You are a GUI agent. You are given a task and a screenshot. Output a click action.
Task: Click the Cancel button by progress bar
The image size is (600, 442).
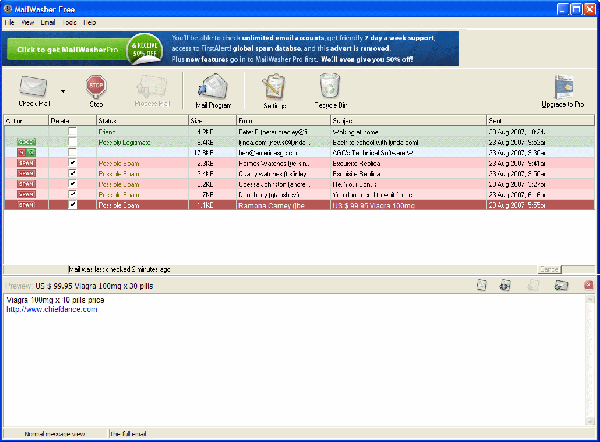pos(549,269)
